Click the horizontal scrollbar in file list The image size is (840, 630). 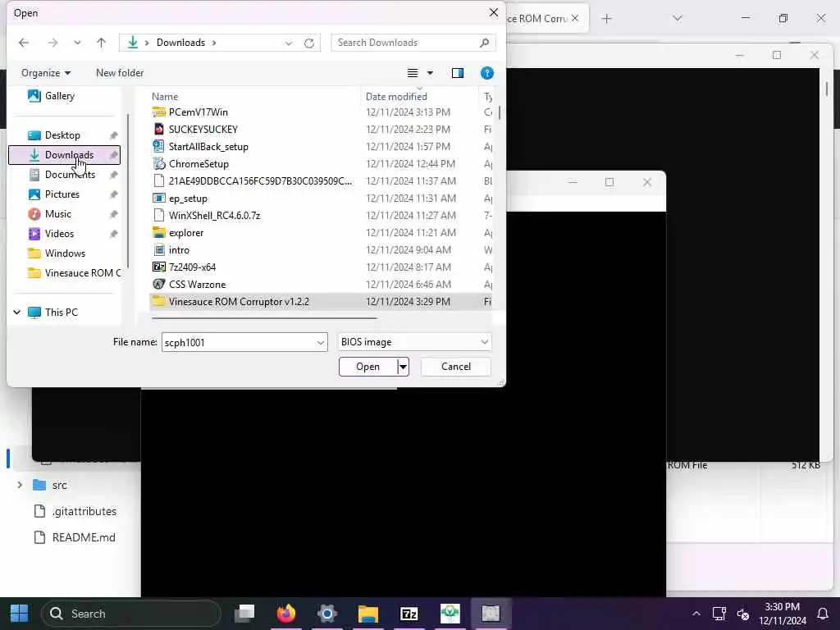point(264,317)
